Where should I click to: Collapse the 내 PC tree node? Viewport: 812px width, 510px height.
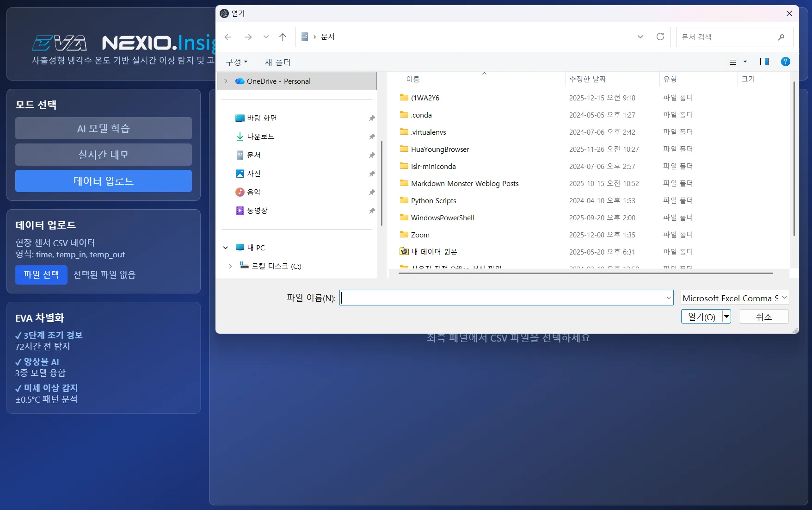coord(226,248)
